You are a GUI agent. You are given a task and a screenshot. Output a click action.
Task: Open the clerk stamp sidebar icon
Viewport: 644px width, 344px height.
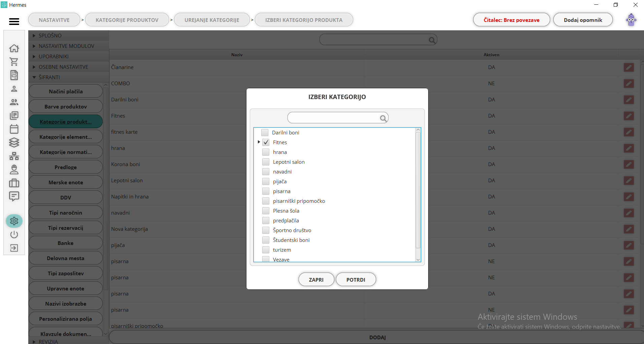(x=14, y=169)
